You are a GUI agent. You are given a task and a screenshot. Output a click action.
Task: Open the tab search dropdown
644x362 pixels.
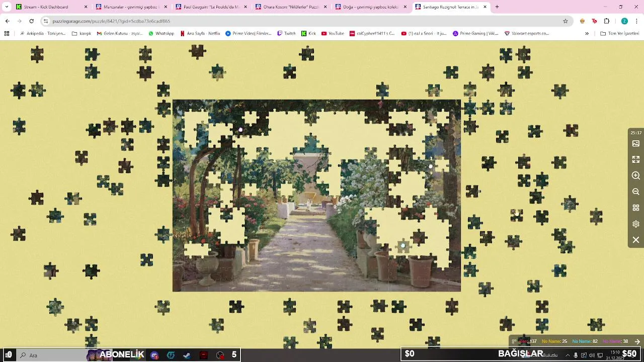click(7, 7)
